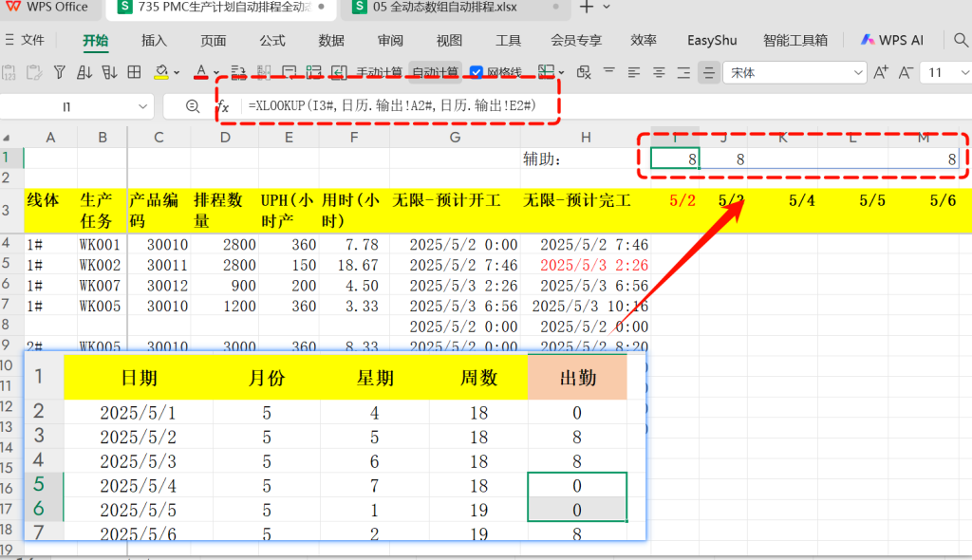The height and width of the screenshot is (560, 972).
Task: Open the borders dropdown arrow
Action: pos(561,73)
